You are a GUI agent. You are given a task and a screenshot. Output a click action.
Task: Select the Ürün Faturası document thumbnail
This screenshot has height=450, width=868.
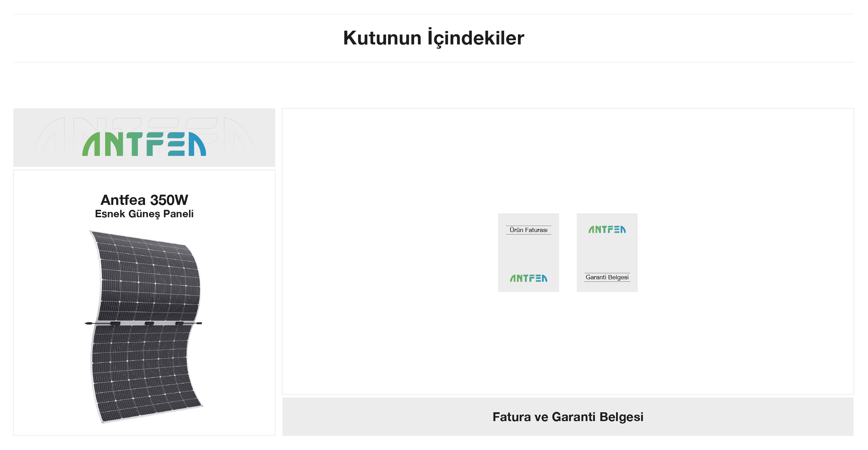(529, 253)
